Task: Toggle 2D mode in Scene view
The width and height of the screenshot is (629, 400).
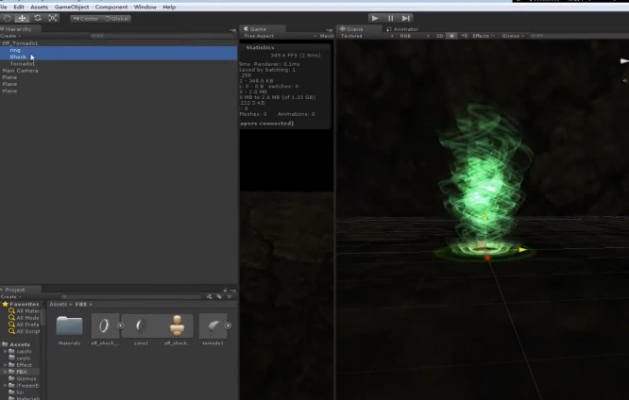Action: point(439,36)
